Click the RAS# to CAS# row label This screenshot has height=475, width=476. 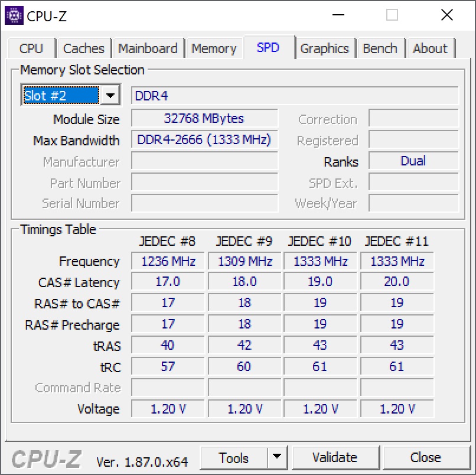77,304
